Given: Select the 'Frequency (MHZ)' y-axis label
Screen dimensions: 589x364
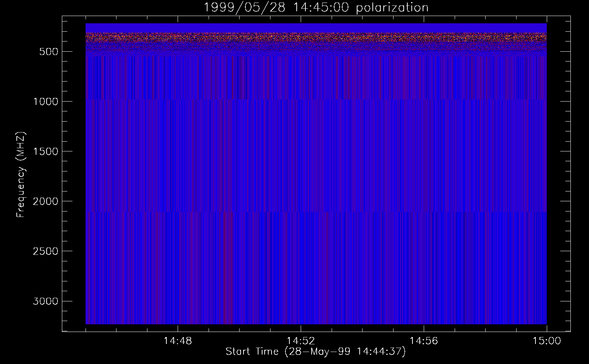Looking at the screenshot, I should point(21,174).
